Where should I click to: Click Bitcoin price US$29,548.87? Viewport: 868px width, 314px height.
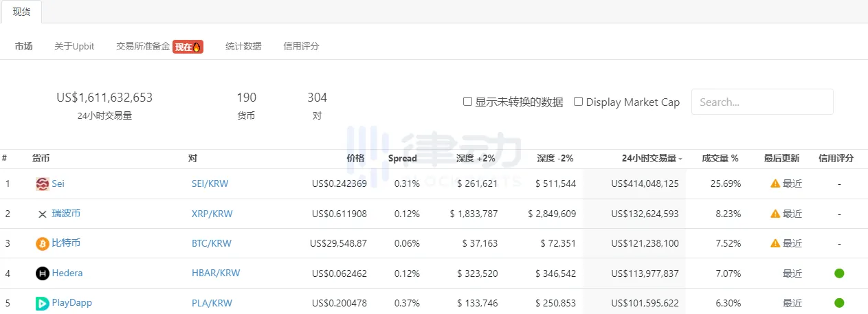[338, 243]
